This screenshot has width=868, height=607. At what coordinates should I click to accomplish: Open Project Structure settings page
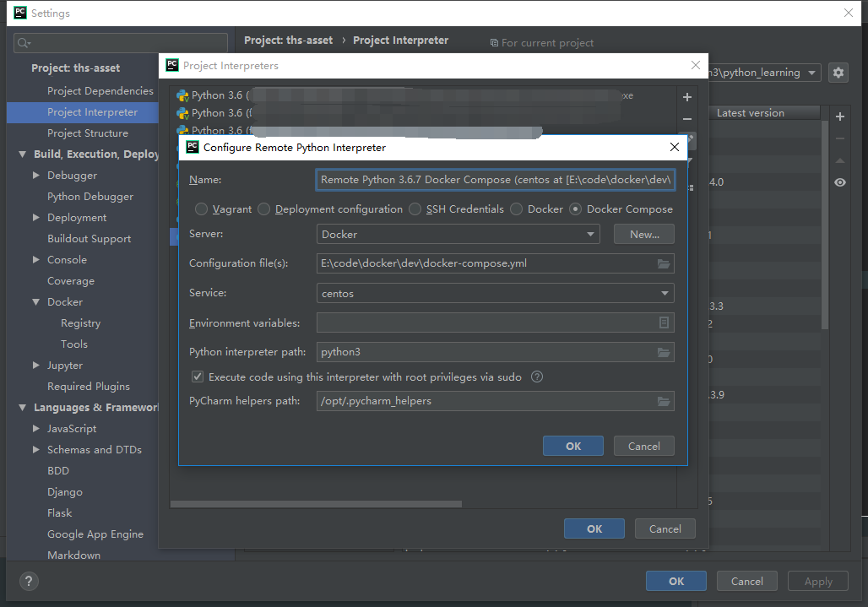click(88, 133)
